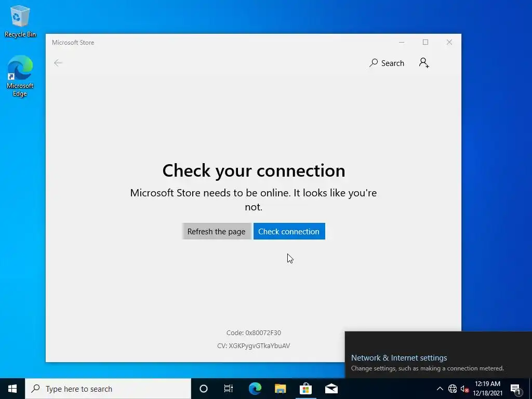Open Task View on the taskbar
Image resolution: width=532 pixels, height=399 pixels.
coord(229,389)
